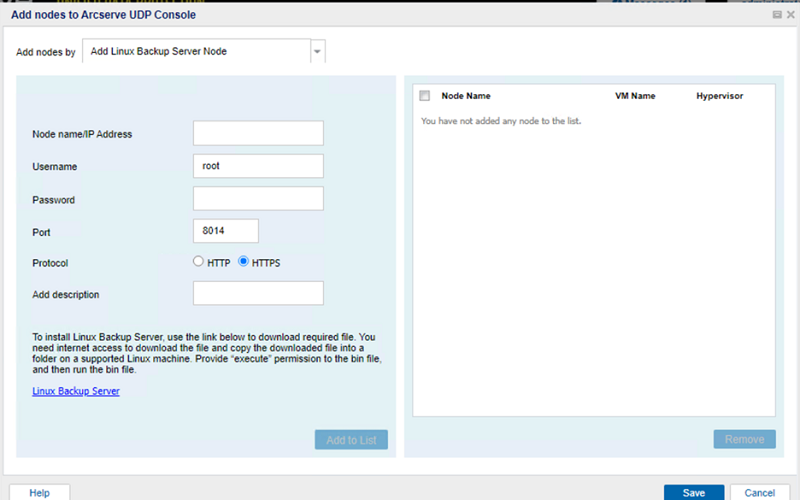Click the VM Name column header

click(635, 96)
